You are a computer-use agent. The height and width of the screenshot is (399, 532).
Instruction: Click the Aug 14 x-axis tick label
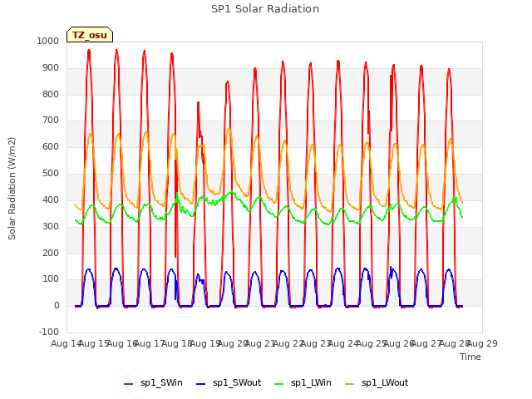(x=66, y=343)
